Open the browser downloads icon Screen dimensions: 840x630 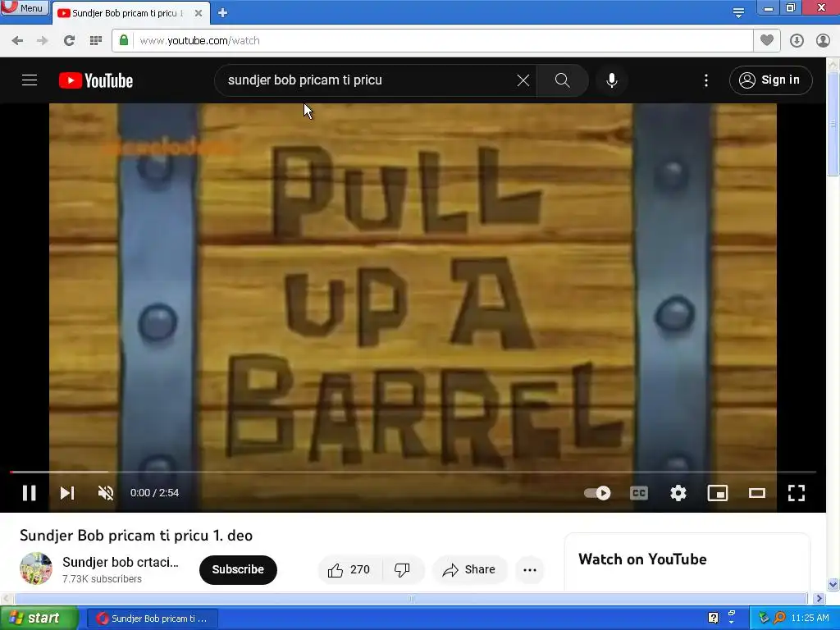tap(797, 40)
